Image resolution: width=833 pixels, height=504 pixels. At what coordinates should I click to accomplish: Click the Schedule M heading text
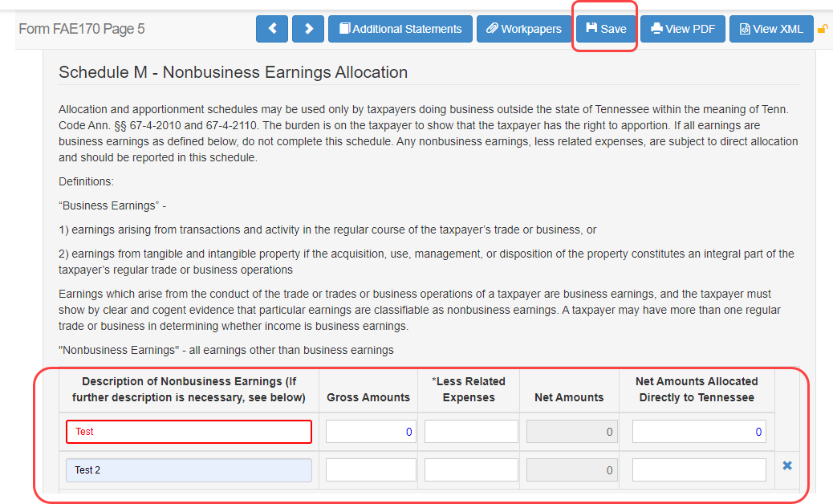coord(233,72)
